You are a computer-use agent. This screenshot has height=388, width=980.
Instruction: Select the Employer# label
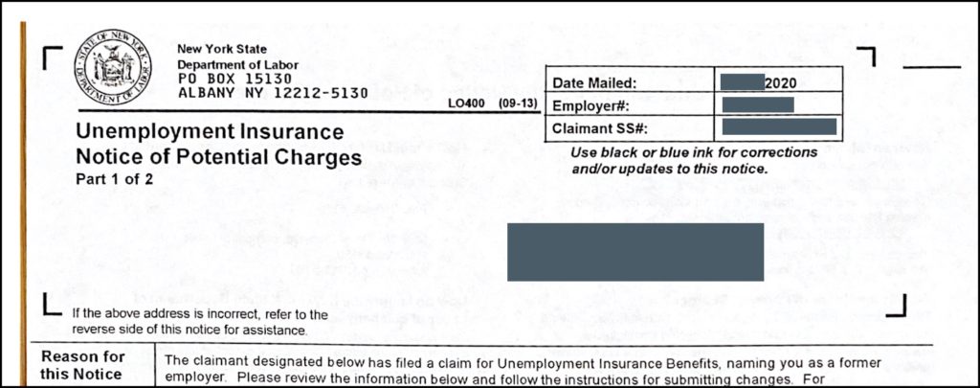(x=589, y=104)
